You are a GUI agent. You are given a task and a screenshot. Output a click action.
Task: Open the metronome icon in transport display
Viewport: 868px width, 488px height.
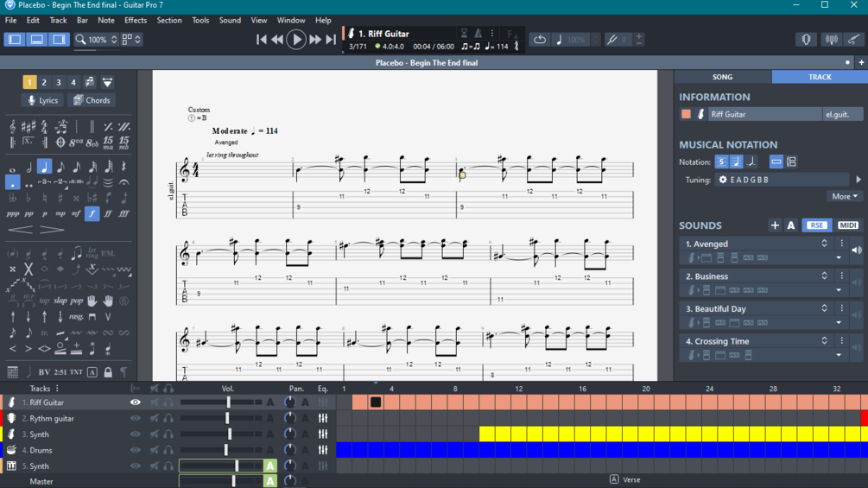[478, 33]
